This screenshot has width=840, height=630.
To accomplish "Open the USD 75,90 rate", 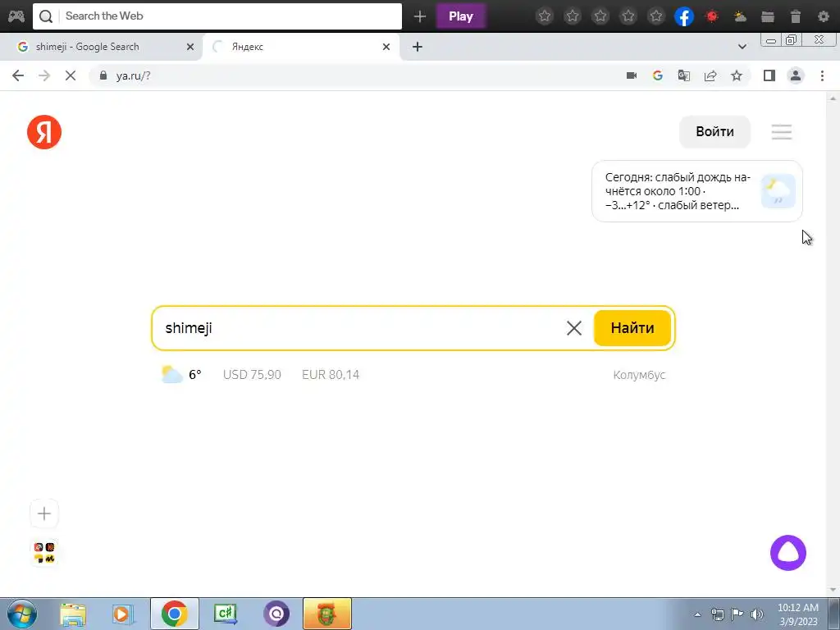I will click(x=252, y=374).
